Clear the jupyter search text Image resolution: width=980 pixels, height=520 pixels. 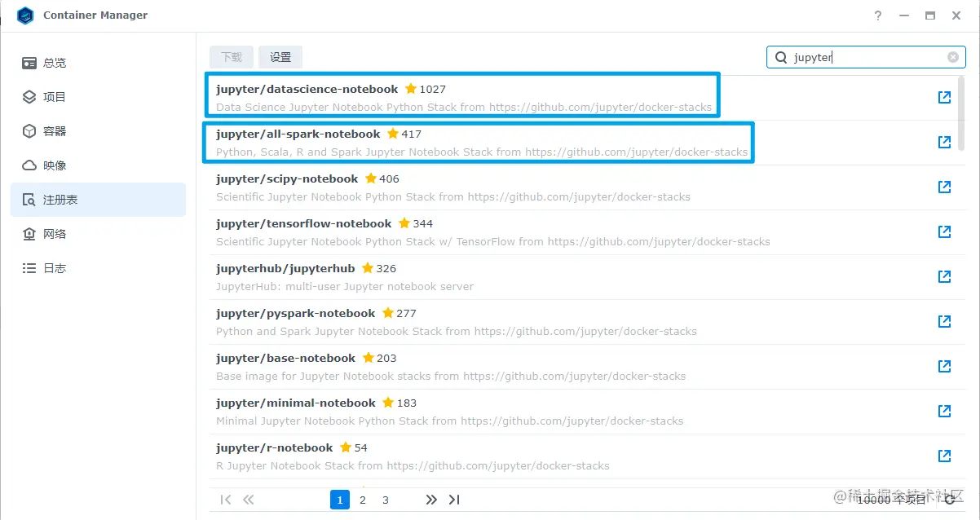click(952, 57)
